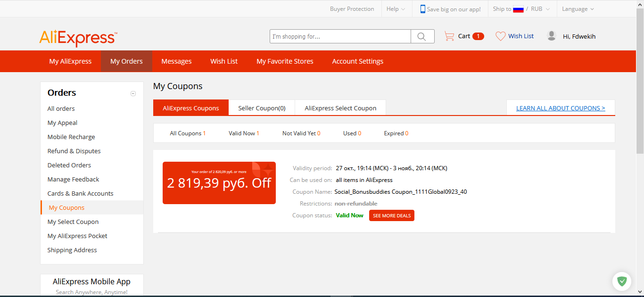Click the non-refundable restriction text
The image size is (644, 297).
[x=356, y=204]
